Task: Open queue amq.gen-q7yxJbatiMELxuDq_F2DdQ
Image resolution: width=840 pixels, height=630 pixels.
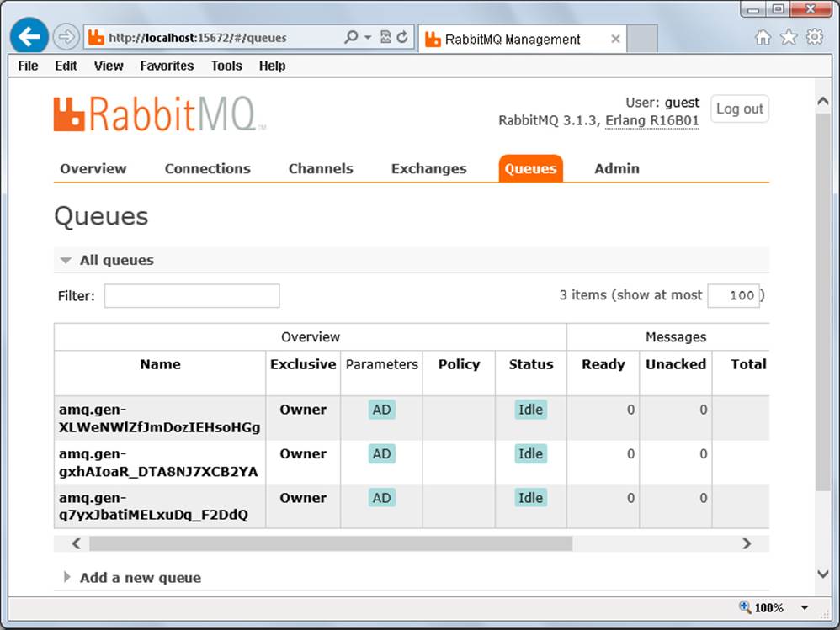Action: click(154, 506)
